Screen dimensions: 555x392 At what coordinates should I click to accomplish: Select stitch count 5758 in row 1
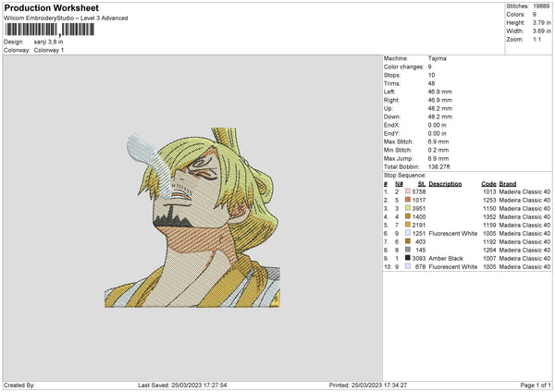[x=419, y=191]
